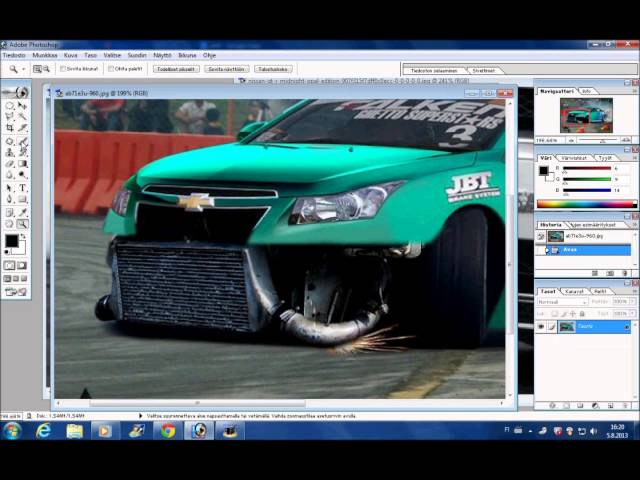Toggle lock transparent pixels checkbox
The image size is (640, 480).
pyautogui.click(x=554, y=314)
